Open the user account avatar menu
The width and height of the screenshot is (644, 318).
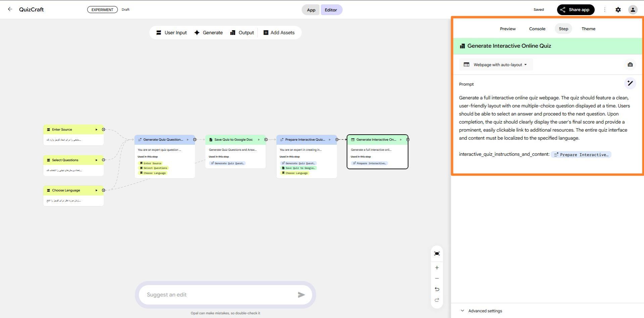[x=633, y=10]
